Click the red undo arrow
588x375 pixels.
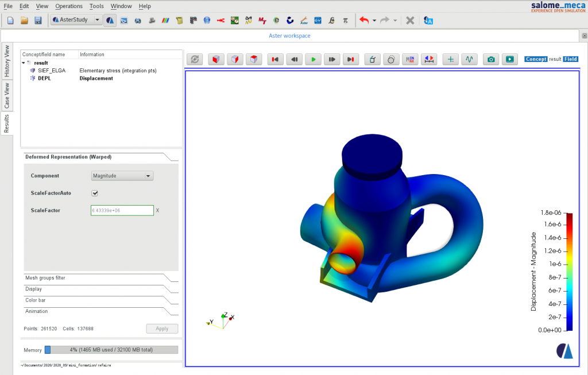point(363,20)
